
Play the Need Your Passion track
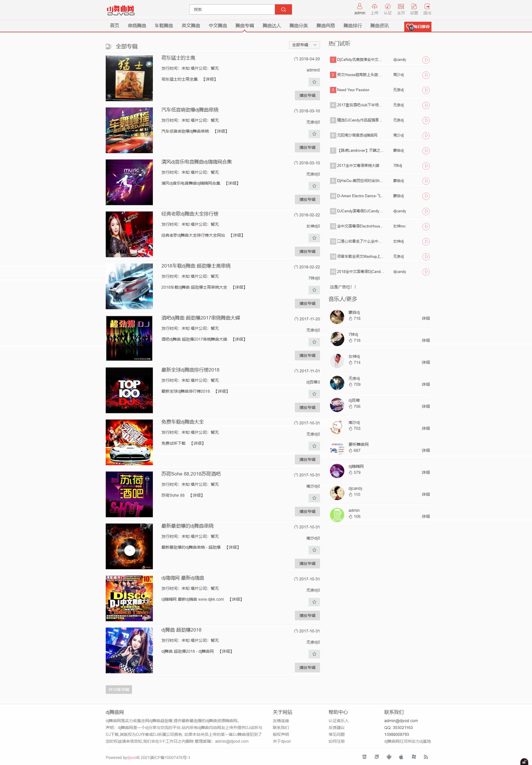(x=426, y=90)
